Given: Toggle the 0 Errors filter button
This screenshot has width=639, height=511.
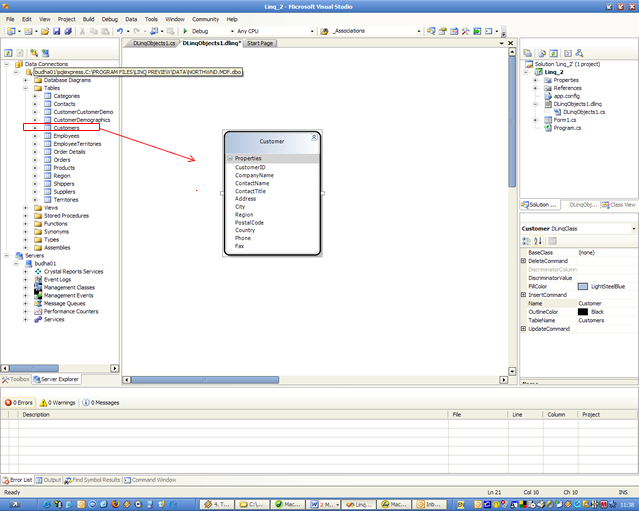Looking at the screenshot, I should point(19,403).
